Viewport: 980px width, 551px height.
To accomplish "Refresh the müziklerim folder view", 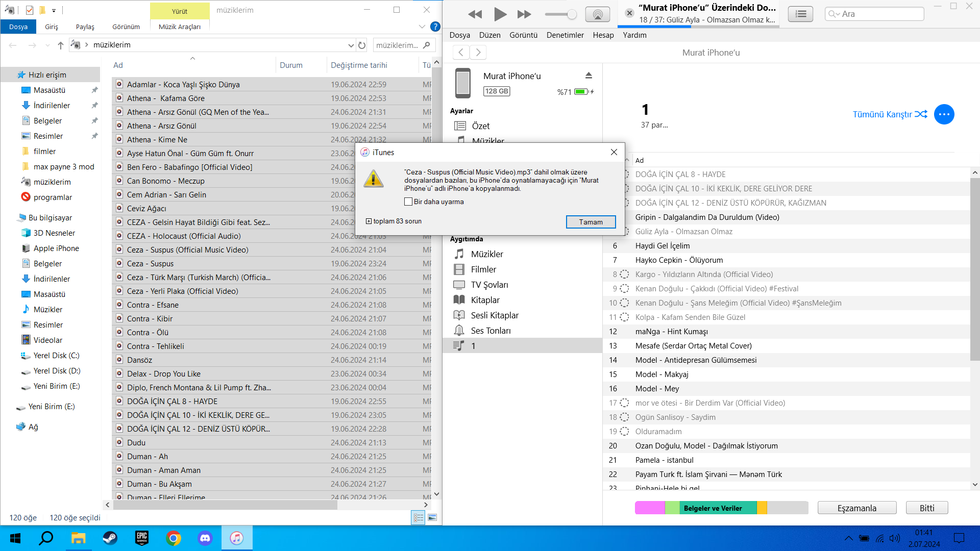I will pyautogui.click(x=362, y=45).
